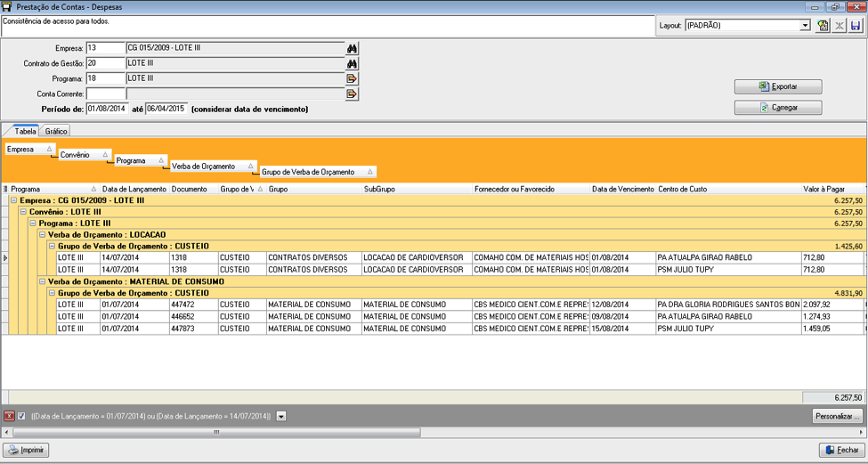Screen dimensions: 868x464
Task: Click the new layout icon beside Layout combo
Action: [x=822, y=26]
